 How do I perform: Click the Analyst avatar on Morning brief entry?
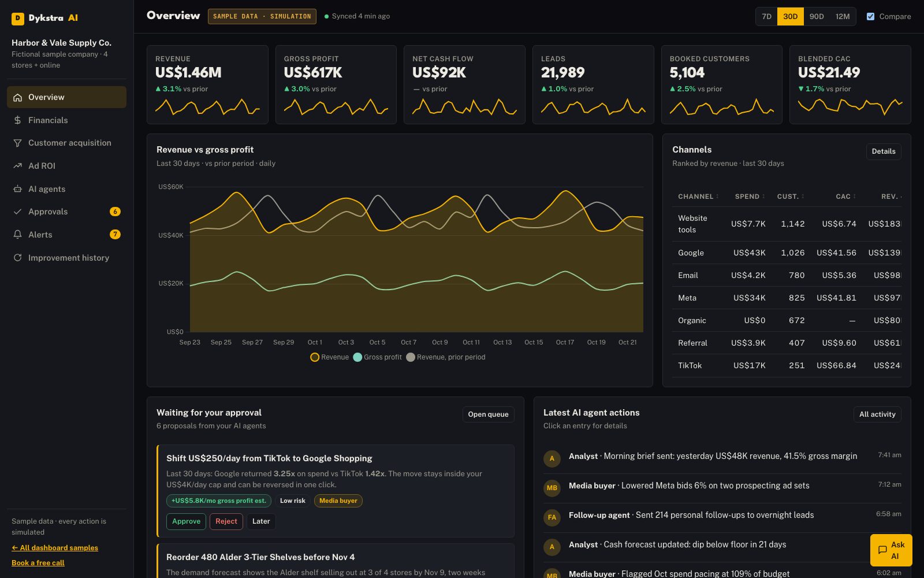(552, 458)
